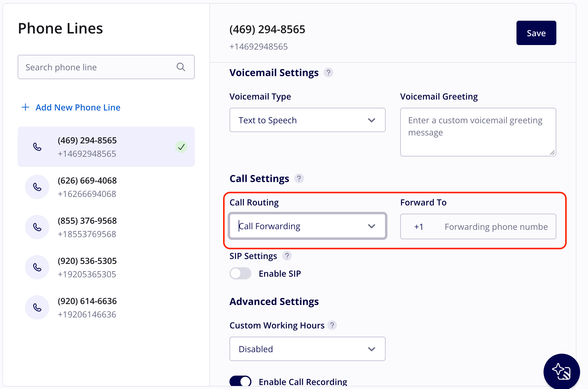Select phone line (469) 294-8565 in list

106,147
